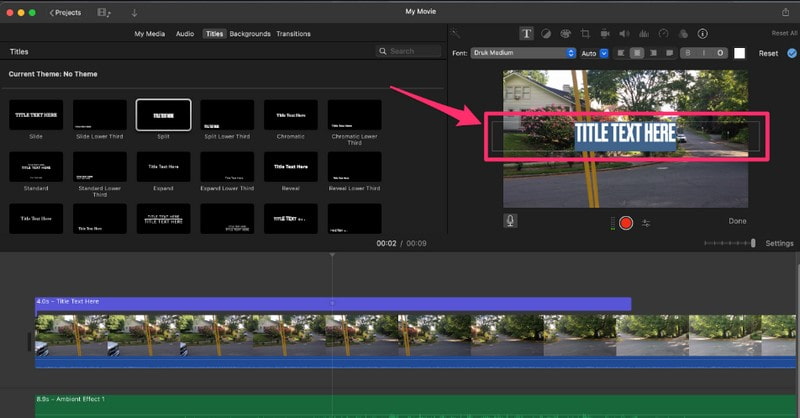
Task: Open voiceover options sliders icon
Action: pos(646,223)
